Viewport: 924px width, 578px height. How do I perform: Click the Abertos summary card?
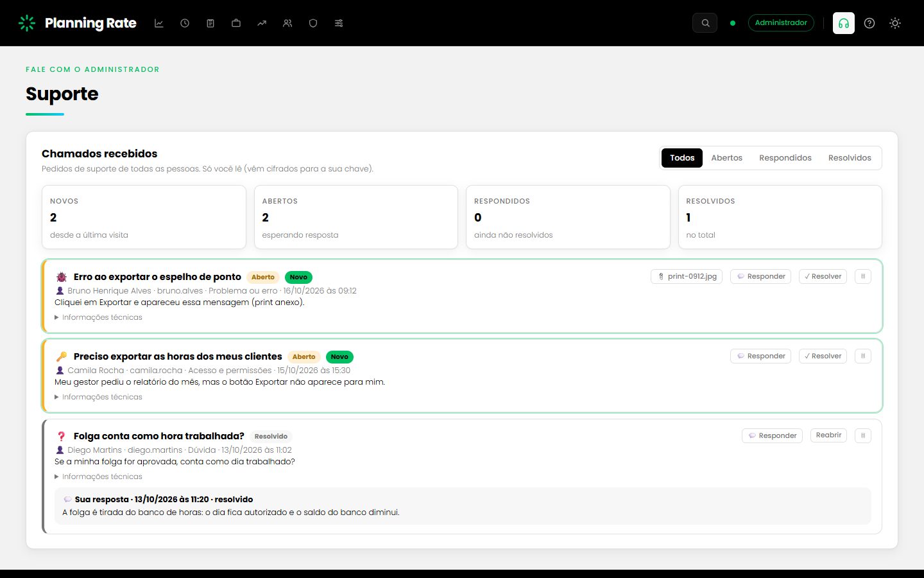tap(356, 217)
